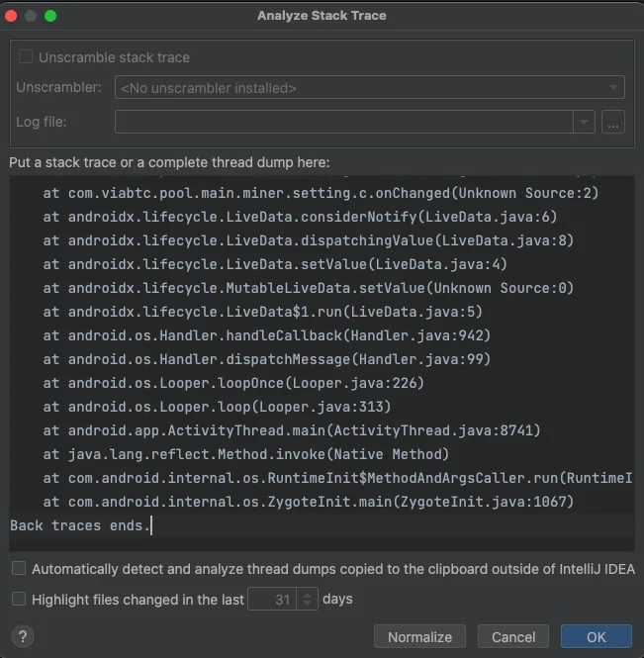Click the green zoom window button

tap(50, 16)
